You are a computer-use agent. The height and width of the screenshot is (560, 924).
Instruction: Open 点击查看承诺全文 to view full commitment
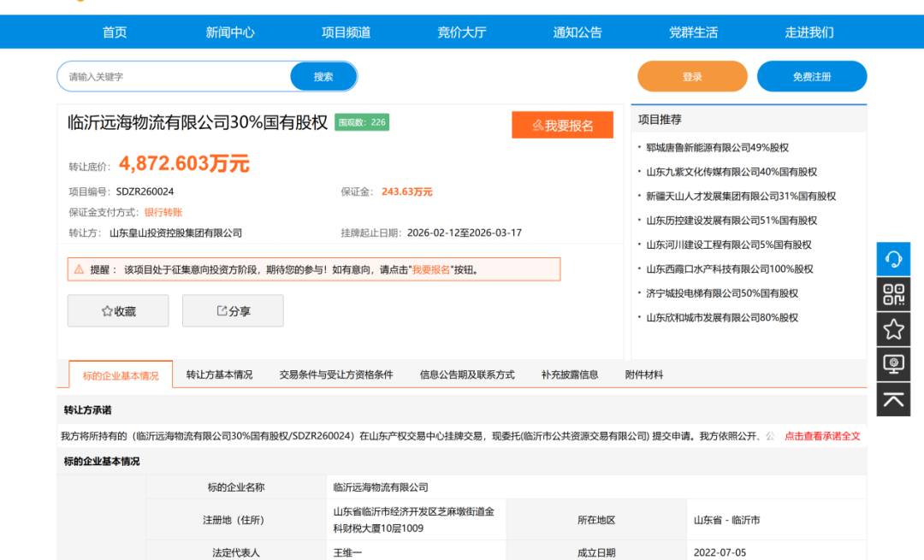pyautogui.click(x=823, y=435)
